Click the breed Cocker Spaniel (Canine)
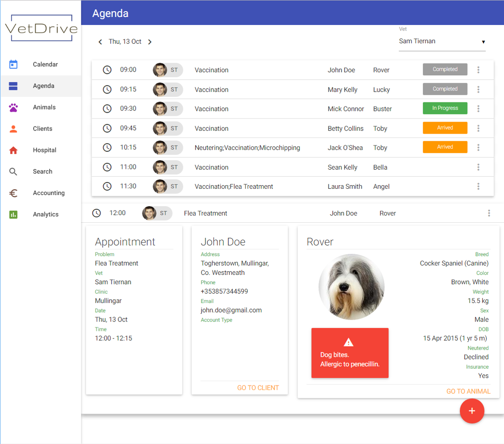The width and height of the screenshot is (504, 444). (454, 264)
